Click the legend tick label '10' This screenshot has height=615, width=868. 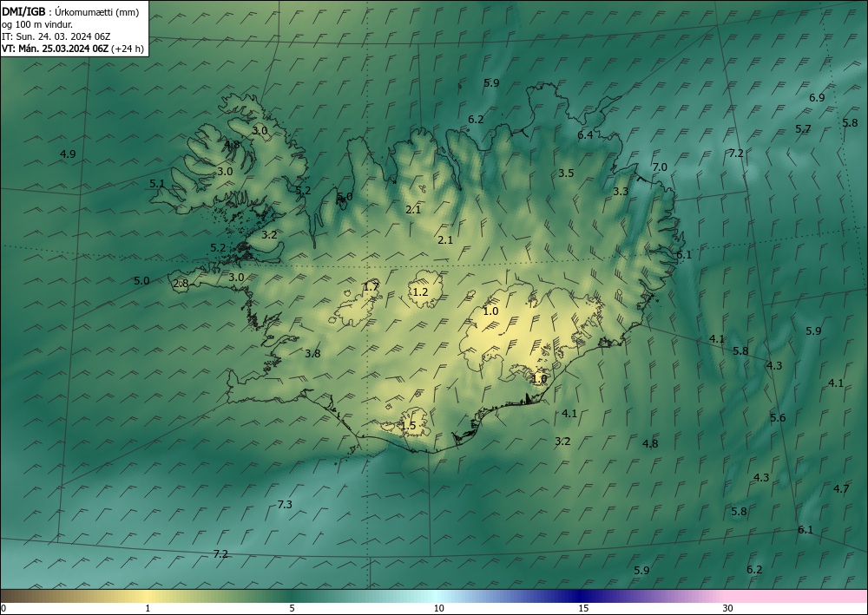pos(438,608)
